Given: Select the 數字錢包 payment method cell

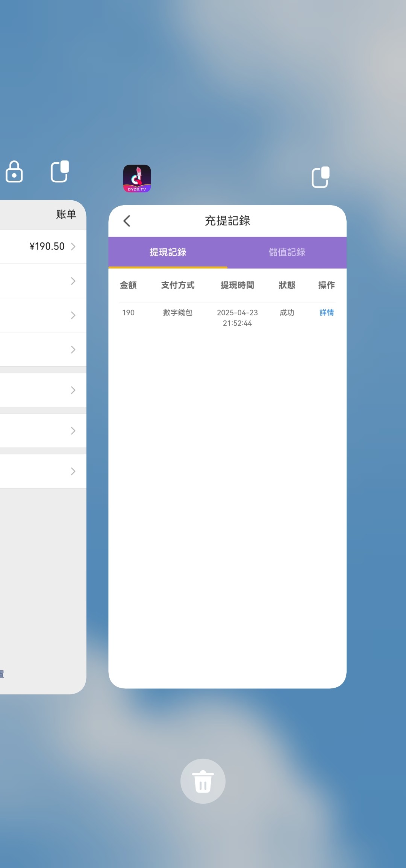Looking at the screenshot, I should (177, 313).
